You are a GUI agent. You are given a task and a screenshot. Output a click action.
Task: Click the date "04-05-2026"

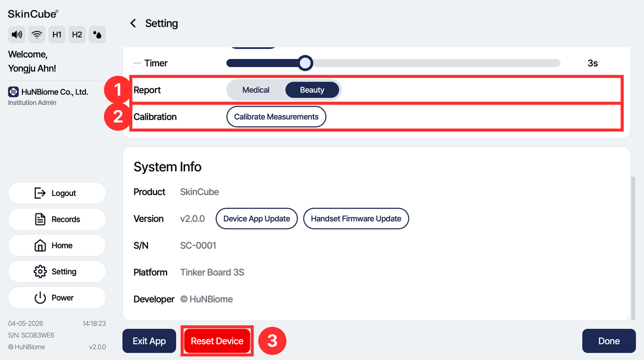(25, 323)
